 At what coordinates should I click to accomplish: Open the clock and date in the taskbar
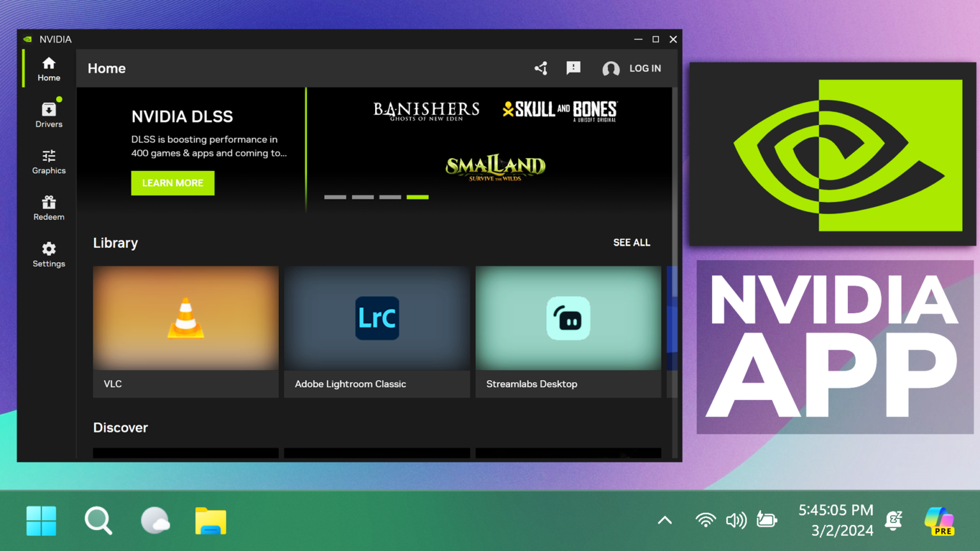(x=836, y=520)
